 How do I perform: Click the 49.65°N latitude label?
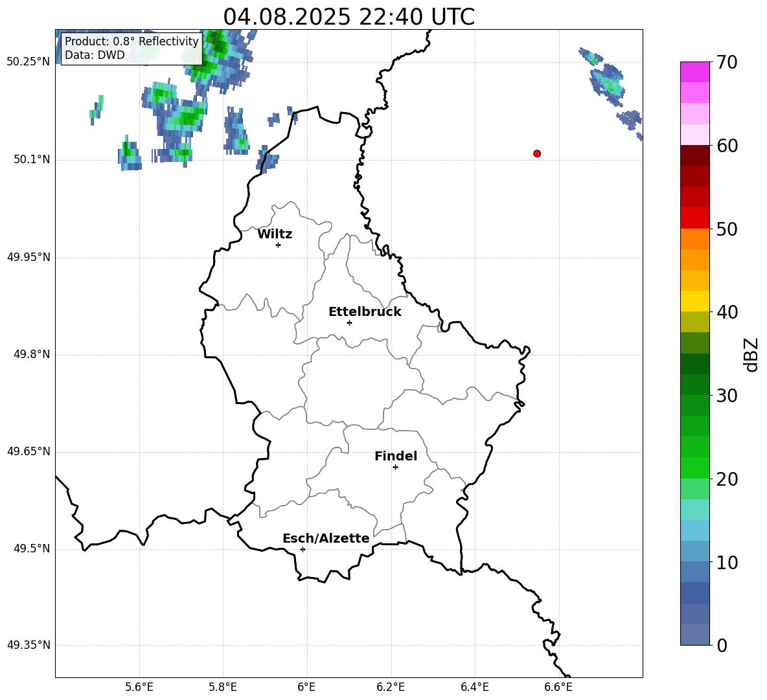[x=29, y=451]
